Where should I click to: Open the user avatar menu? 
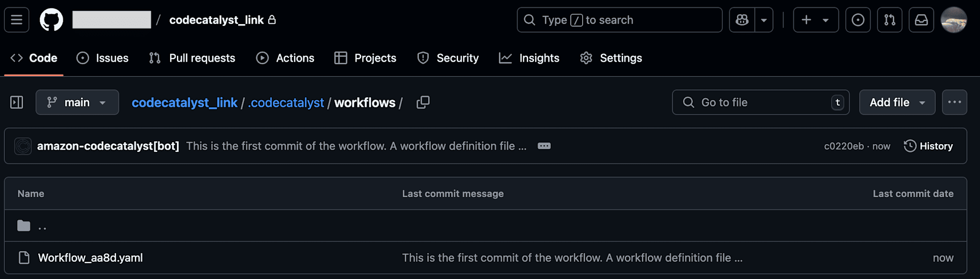(954, 20)
